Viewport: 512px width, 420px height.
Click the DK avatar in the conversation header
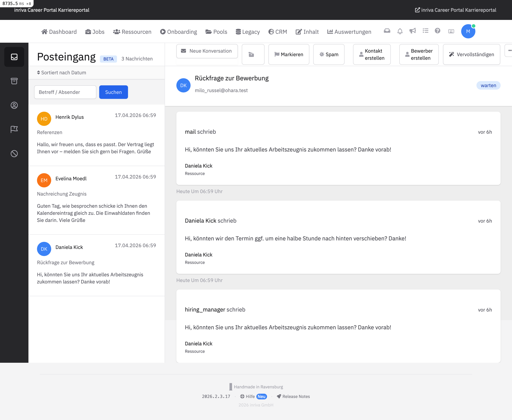click(x=183, y=85)
